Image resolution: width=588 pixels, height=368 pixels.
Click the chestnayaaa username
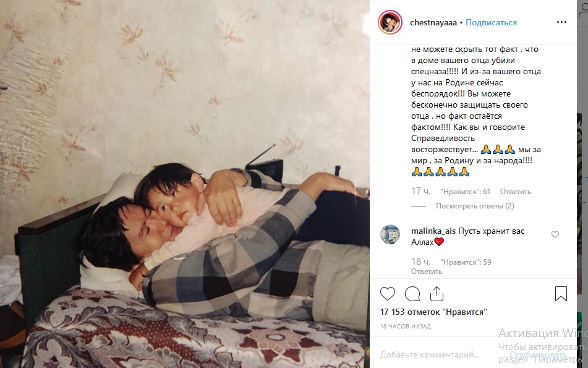click(433, 22)
